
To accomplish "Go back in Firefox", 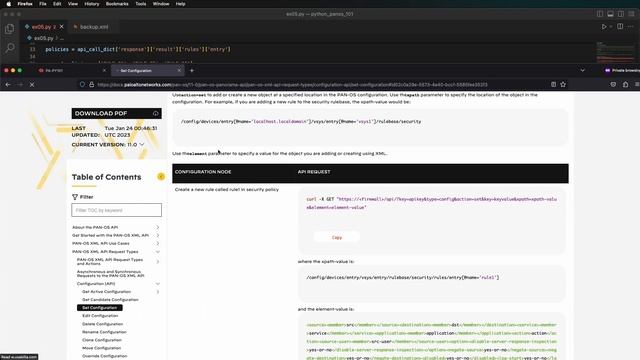I will pos(8,84).
